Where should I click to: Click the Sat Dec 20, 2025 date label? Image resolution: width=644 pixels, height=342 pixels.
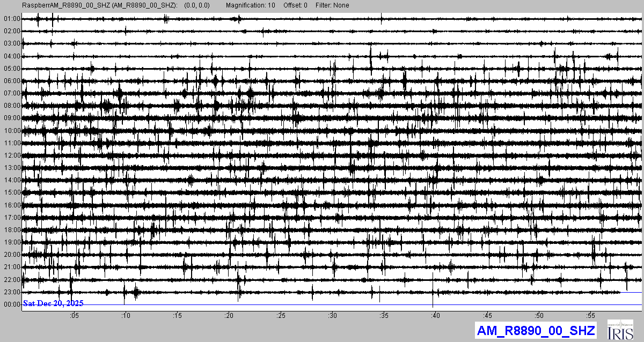coord(53,303)
